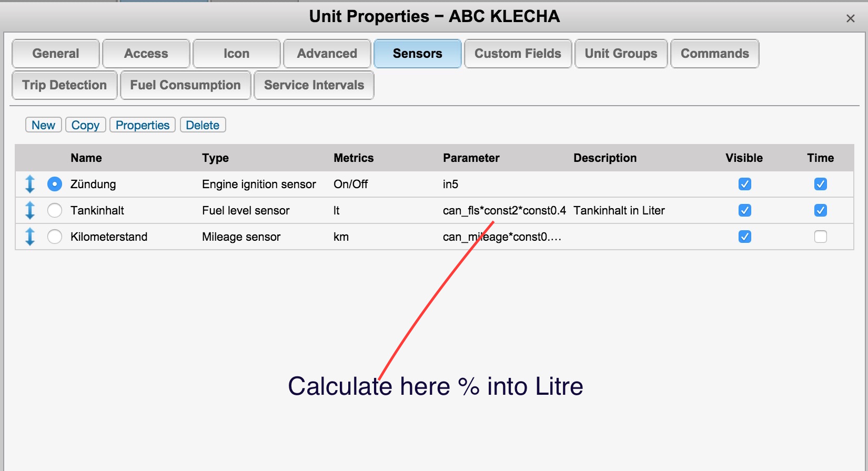
Task: Delete the selected sensor
Action: tap(203, 125)
